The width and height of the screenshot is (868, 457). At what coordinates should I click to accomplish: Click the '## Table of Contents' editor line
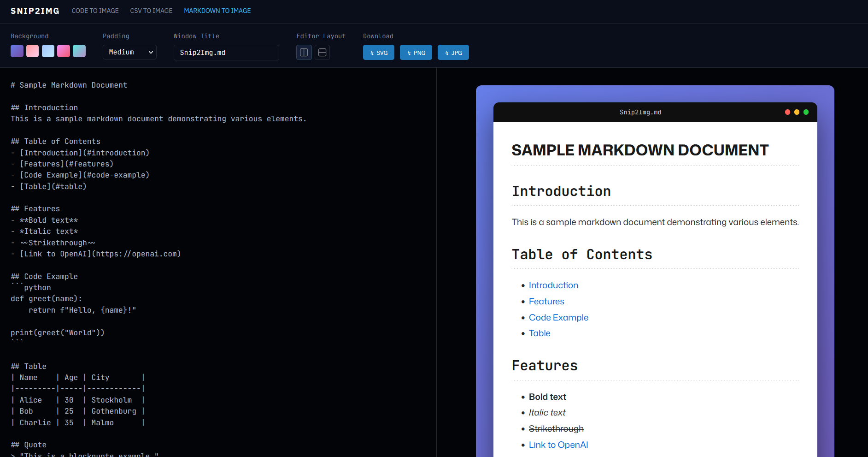[x=56, y=142]
